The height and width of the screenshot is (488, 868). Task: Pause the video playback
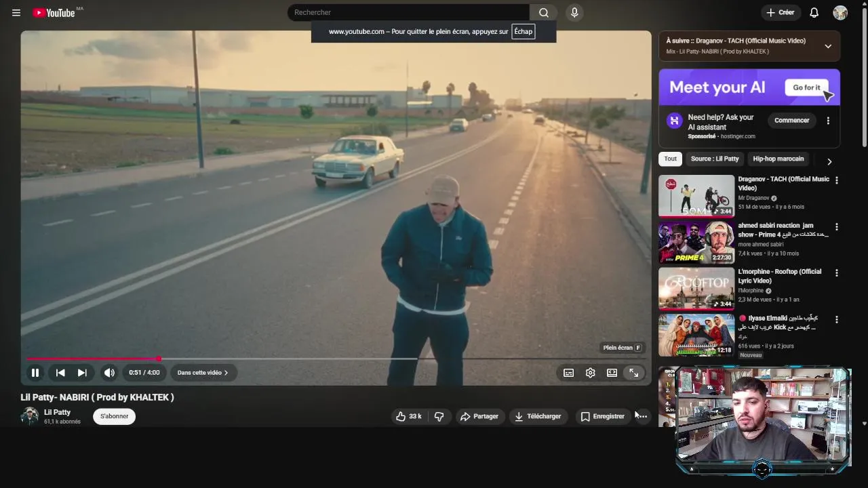pyautogui.click(x=35, y=373)
